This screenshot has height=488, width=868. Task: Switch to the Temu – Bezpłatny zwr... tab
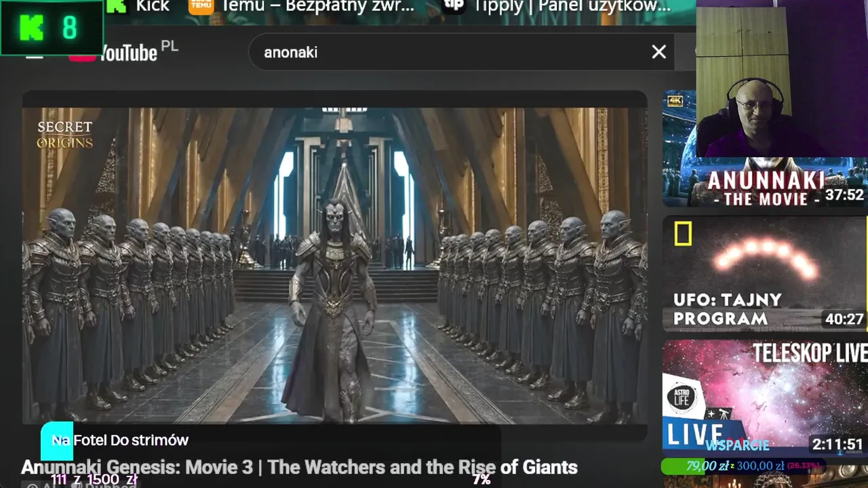pyautogui.click(x=302, y=7)
